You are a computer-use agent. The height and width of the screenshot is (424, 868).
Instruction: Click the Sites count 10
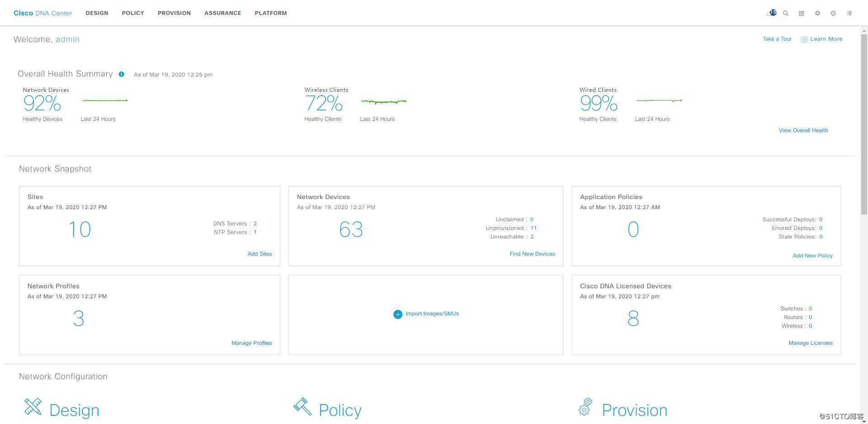[80, 229]
